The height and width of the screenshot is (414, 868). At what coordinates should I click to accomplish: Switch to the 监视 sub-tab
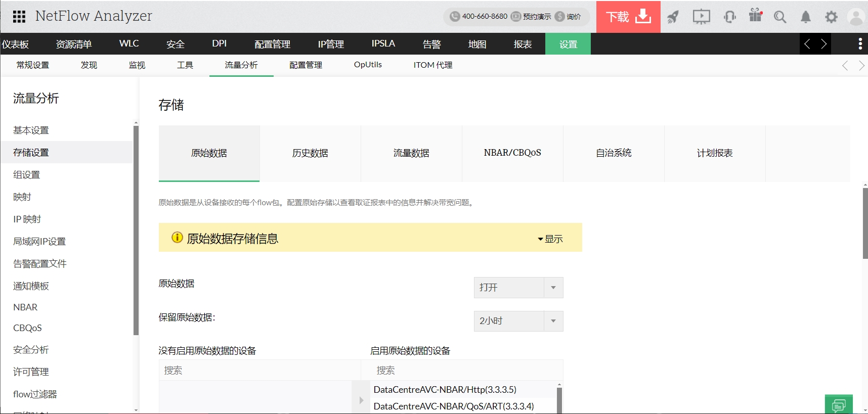(137, 65)
